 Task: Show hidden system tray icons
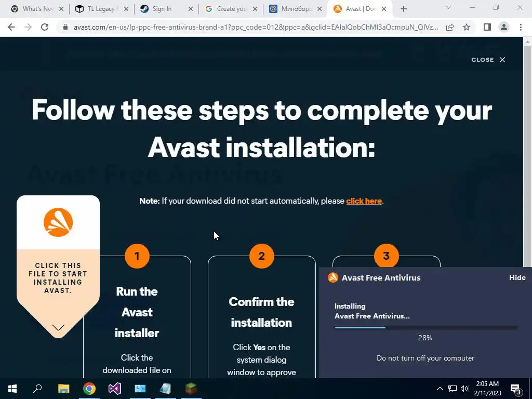pyautogui.click(x=440, y=389)
